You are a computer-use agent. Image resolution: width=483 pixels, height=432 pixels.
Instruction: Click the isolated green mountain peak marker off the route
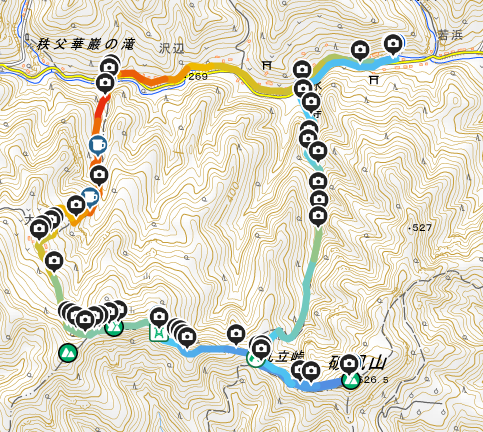tap(68, 353)
